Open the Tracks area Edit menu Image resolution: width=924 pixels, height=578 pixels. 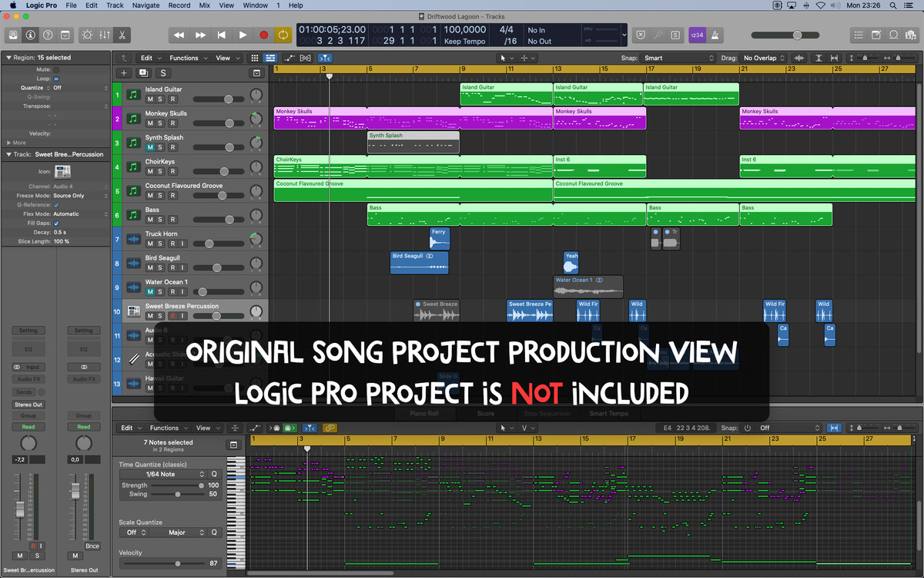pos(149,58)
